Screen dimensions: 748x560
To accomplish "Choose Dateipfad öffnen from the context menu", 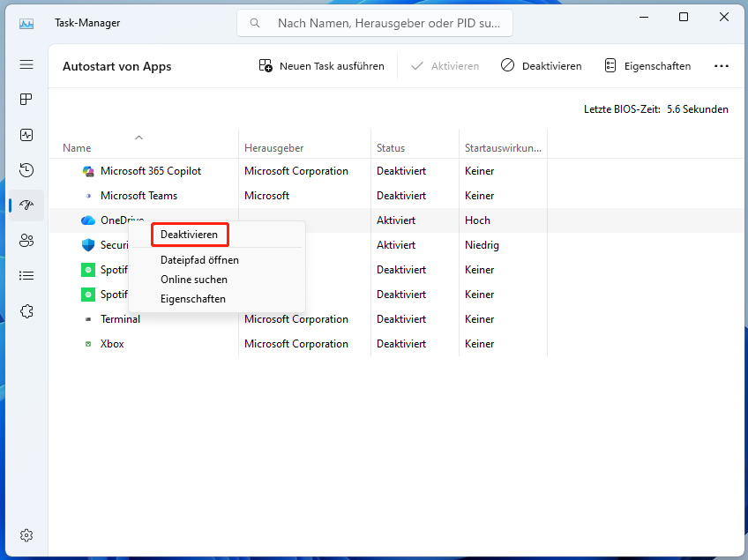I will point(199,259).
